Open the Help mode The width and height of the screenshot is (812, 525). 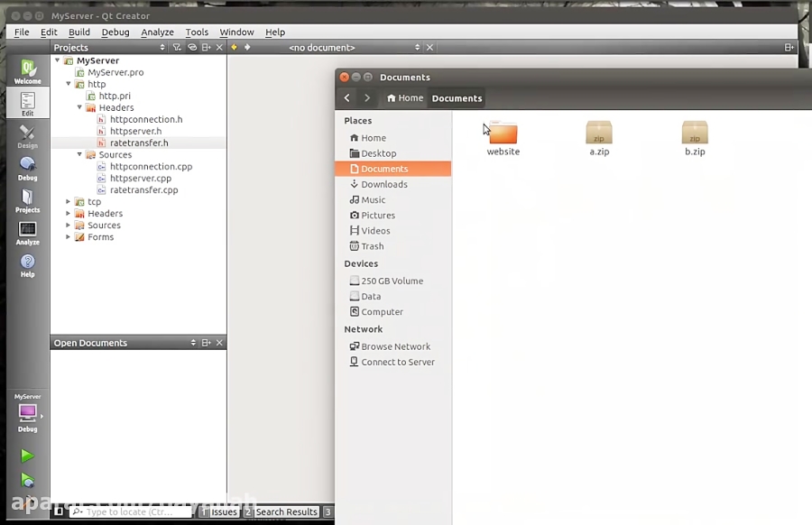[x=27, y=265]
